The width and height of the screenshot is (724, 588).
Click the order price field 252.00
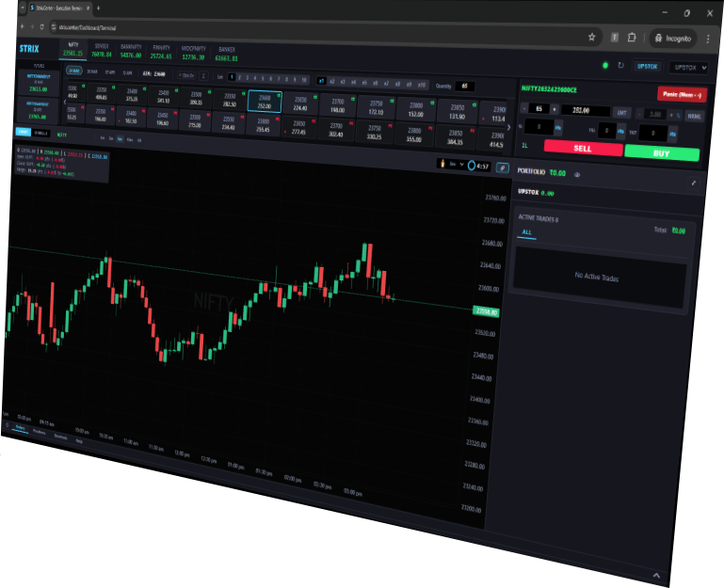586,111
